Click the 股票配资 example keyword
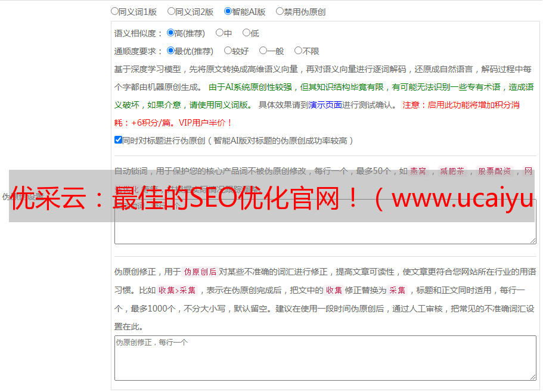Screen dimensions: 543x392 pos(495,171)
